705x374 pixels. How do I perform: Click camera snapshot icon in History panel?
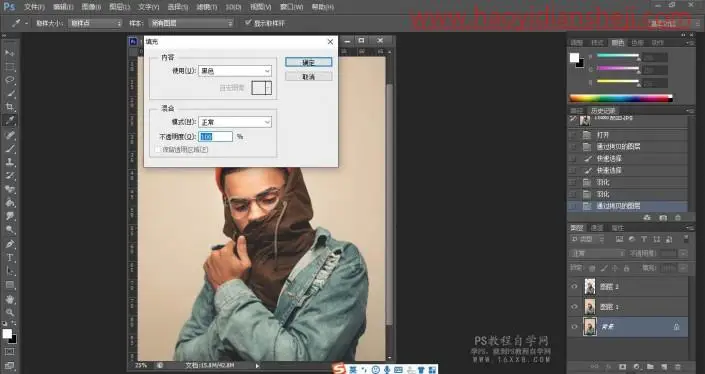click(x=663, y=218)
